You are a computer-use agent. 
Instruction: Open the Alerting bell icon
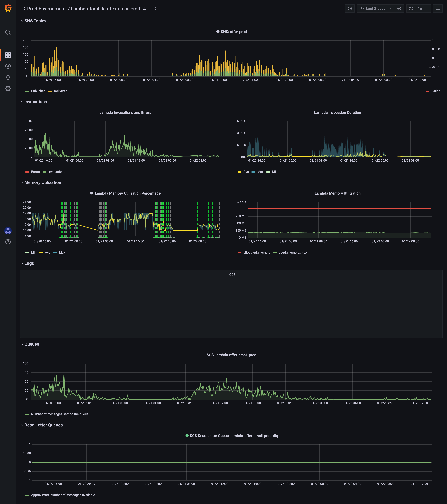8,77
